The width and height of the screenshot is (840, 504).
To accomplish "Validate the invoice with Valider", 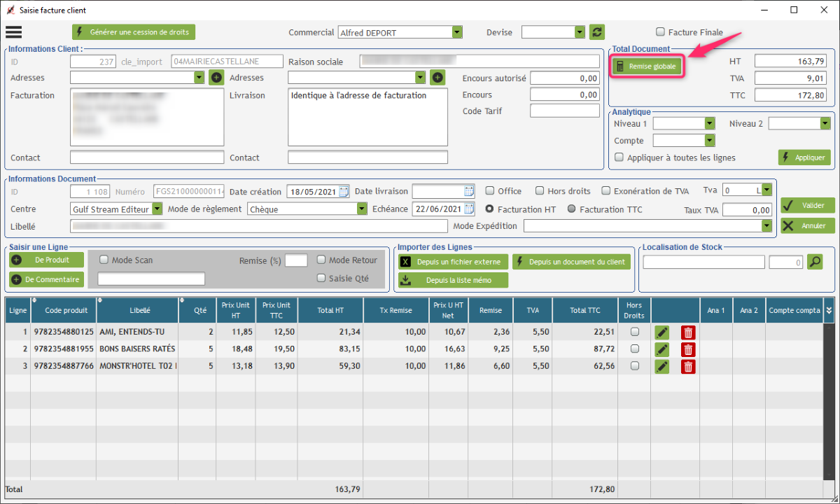I will click(x=808, y=205).
